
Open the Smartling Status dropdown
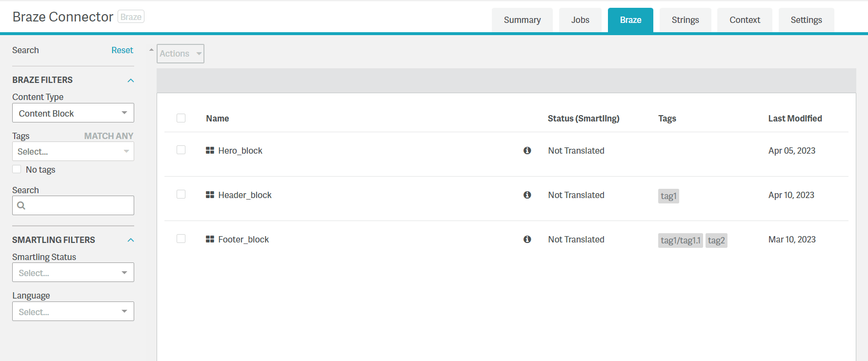[x=73, y=273]
